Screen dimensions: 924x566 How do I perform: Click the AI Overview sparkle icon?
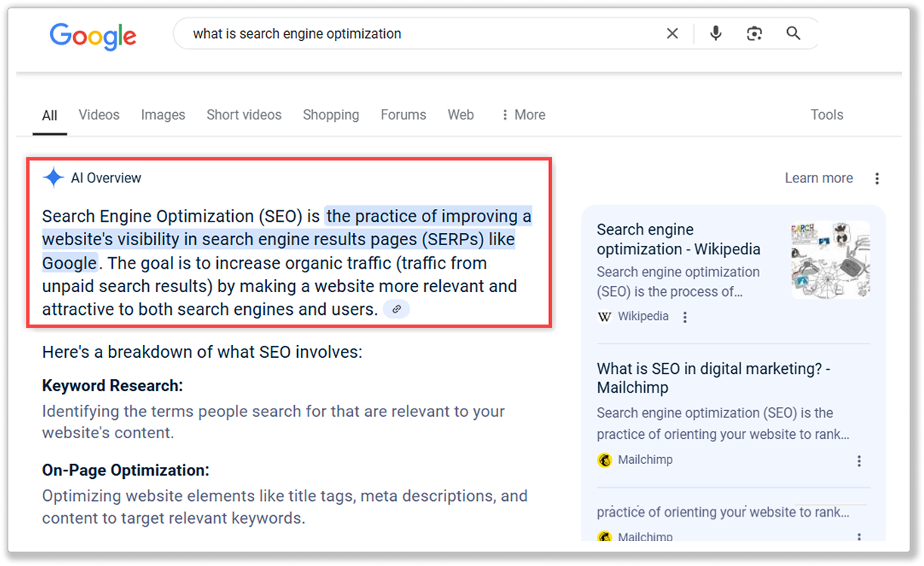tap(54, 178)
